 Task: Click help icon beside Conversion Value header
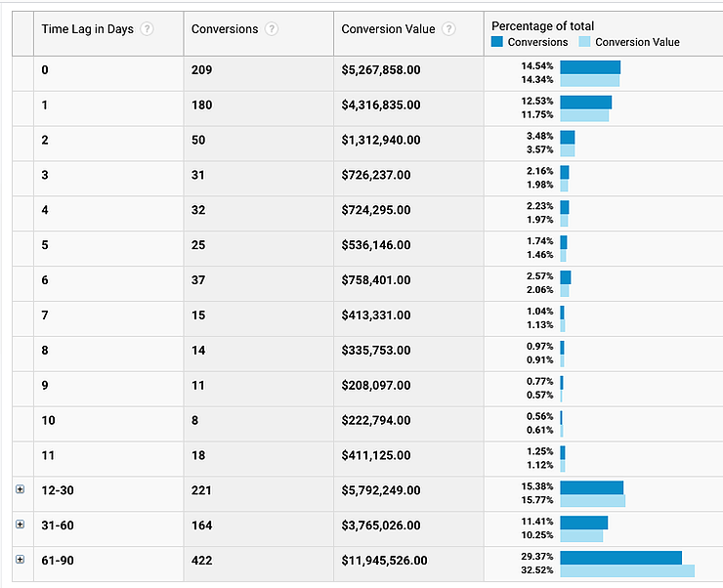pos(448,29)
